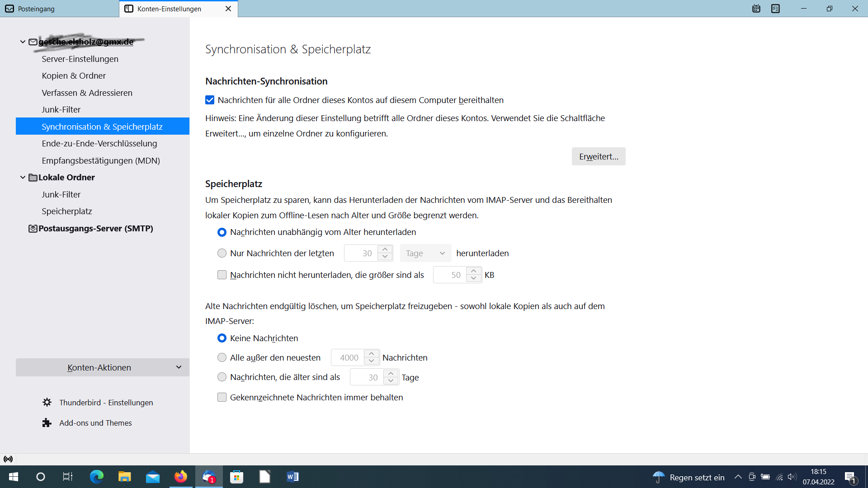868x488 pixels.
Task: Click the 4000 Nachrichten number field
Action: click(349, 357)
